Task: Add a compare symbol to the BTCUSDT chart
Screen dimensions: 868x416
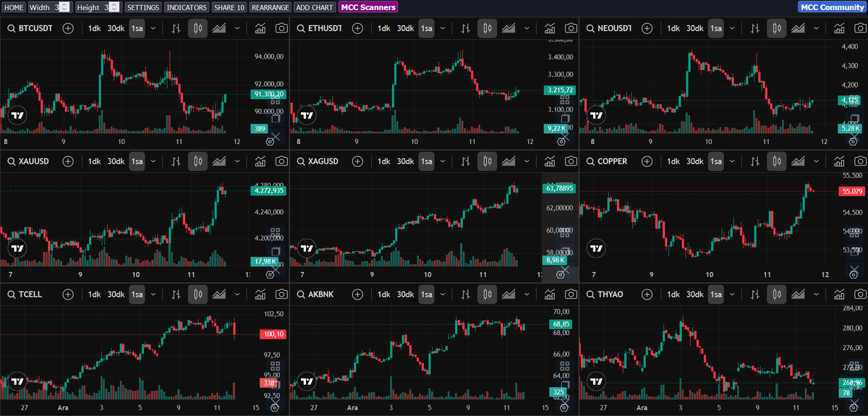Action: pos(67,28)
